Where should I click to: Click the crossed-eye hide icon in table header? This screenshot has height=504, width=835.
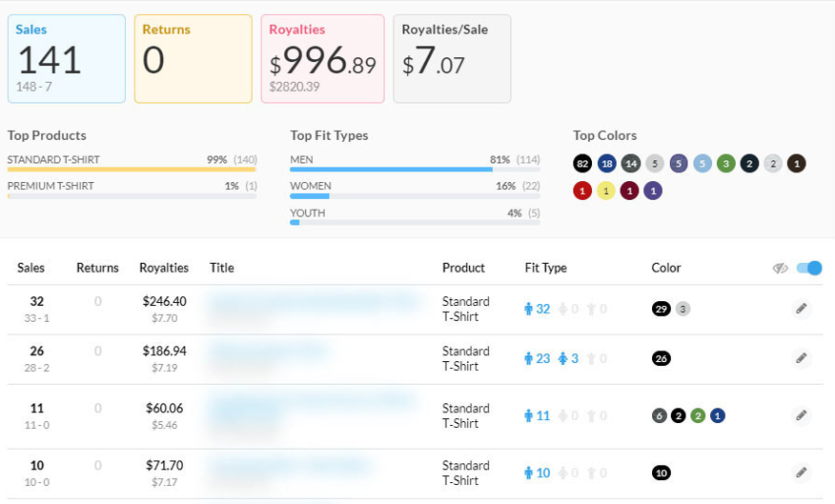point(780,269)
